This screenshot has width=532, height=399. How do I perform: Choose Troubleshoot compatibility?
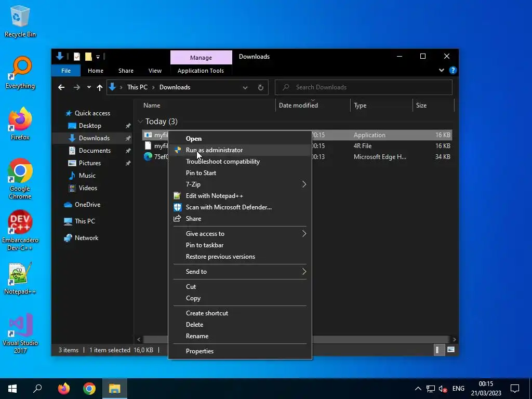coord(240,162)
